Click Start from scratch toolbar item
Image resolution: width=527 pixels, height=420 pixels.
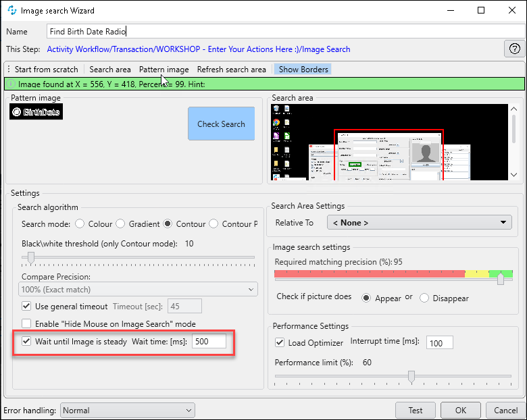coord(46,70)
